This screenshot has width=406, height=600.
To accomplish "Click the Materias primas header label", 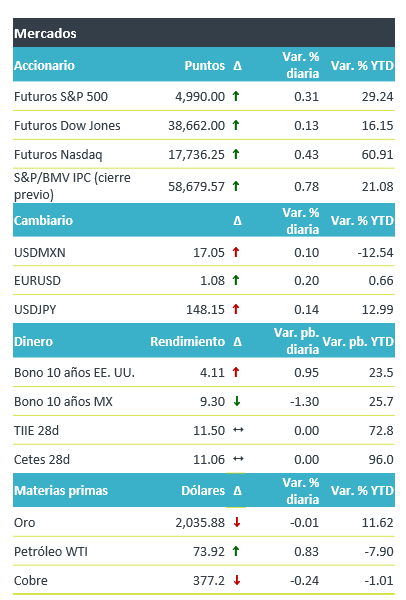I will pyautogui.click(x=61, y=491).
